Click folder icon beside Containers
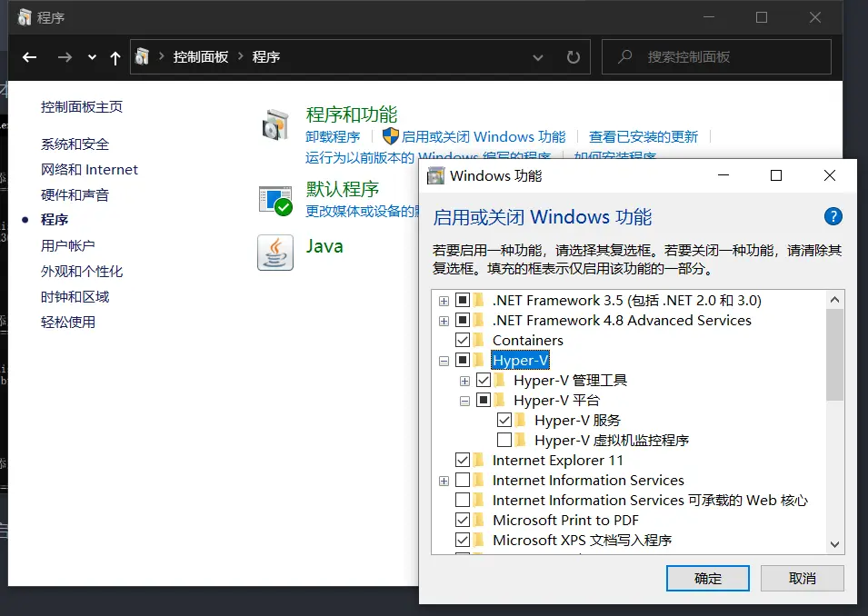The image size is (868, 616). (x=479, y=340)
